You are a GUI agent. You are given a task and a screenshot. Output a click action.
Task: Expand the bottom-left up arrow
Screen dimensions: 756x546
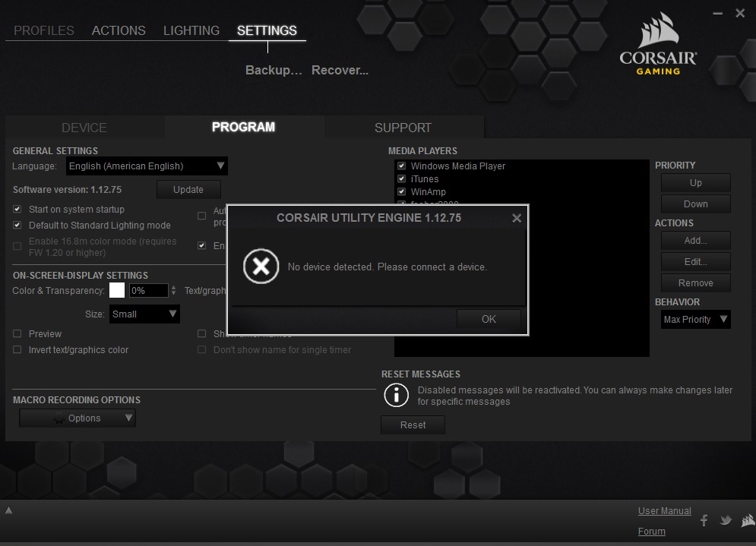(9, 511)
